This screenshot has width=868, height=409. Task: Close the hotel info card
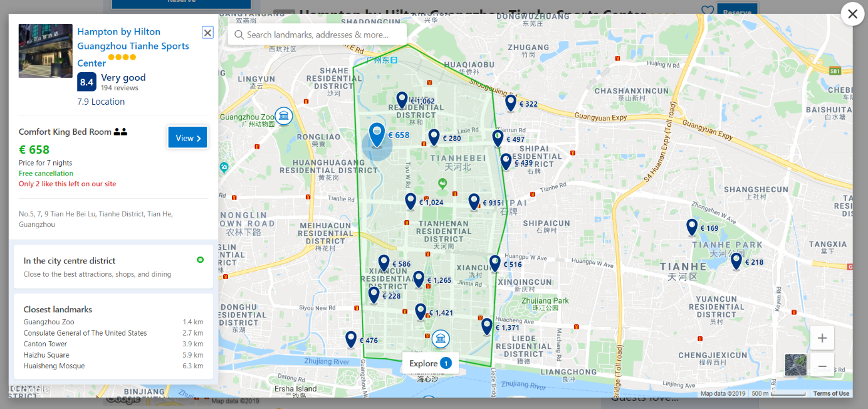(x=207, y=33)
